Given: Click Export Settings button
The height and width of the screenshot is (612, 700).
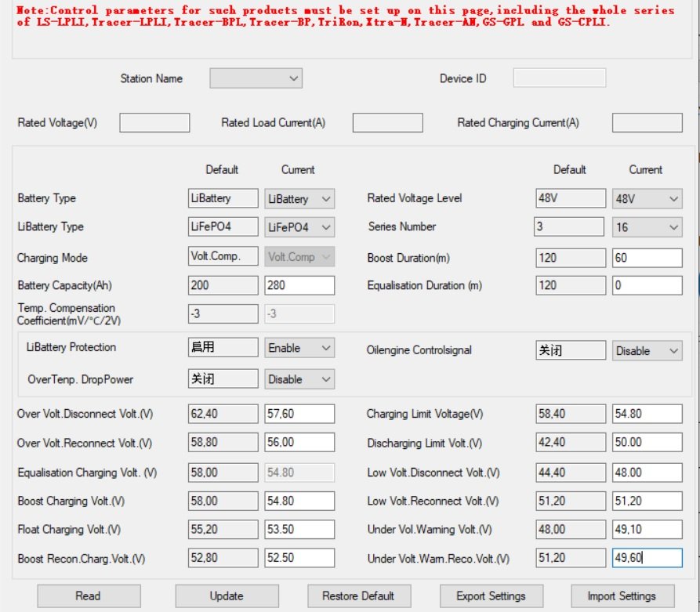Looking at the screenshot, I should (491, 596).
